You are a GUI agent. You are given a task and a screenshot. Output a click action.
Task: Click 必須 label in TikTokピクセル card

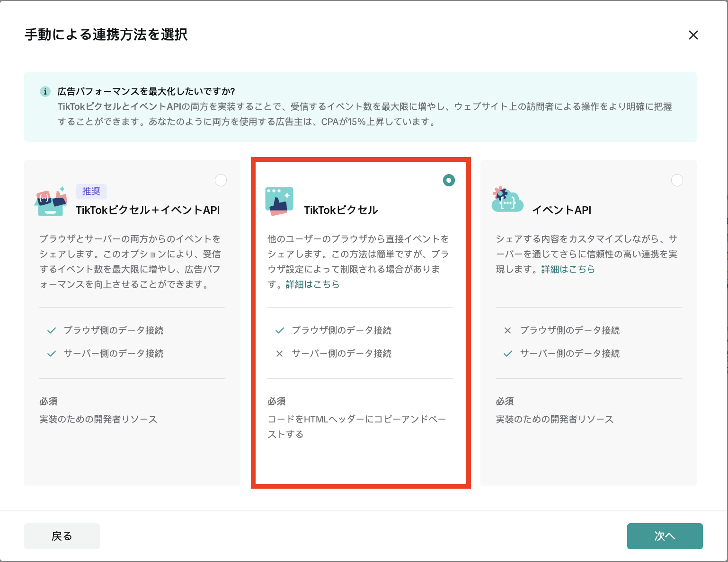point(276,401)
